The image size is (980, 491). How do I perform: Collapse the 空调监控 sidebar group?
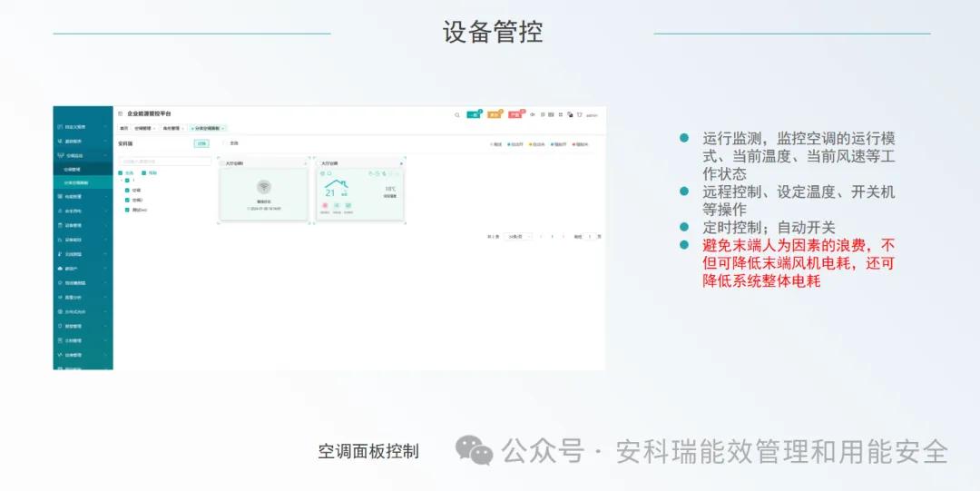(x=83, y=156)
